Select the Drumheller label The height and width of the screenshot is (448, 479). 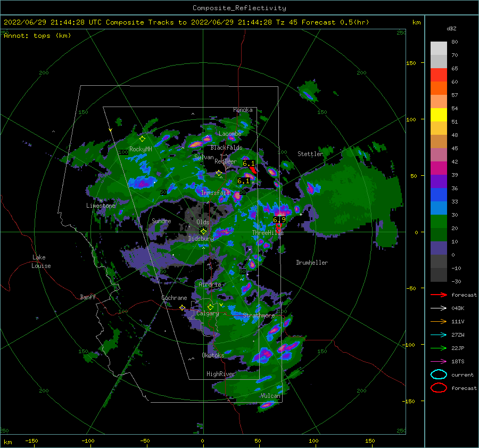tap(312, 263)
